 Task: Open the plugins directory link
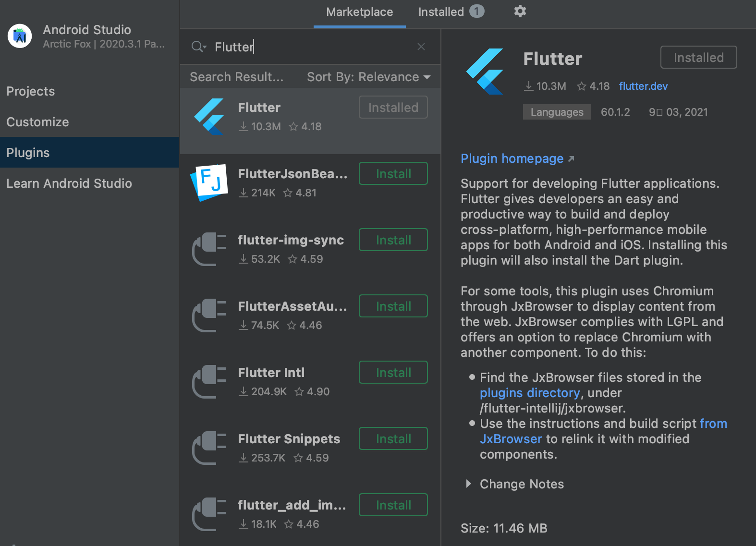click(x=530, y=393)
